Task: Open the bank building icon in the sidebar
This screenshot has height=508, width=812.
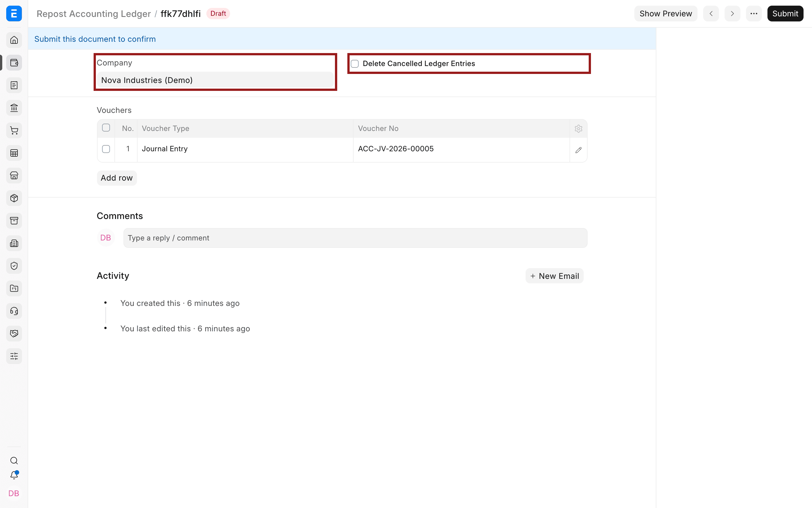Action: 14,108
